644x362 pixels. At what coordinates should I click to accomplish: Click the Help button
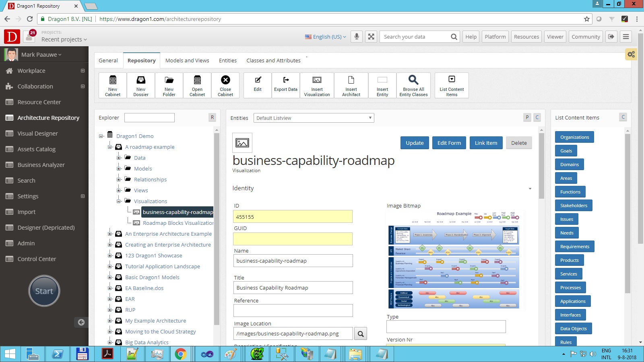(471, 37)
